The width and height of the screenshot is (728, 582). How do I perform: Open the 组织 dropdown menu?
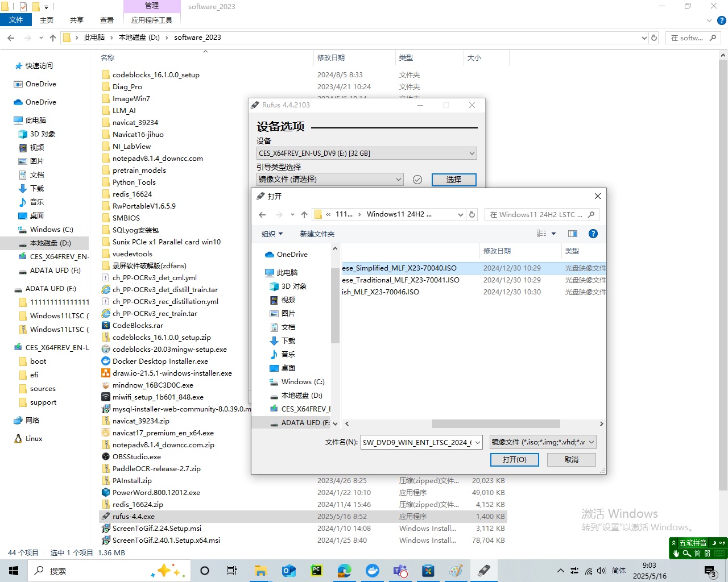[272, 234]
